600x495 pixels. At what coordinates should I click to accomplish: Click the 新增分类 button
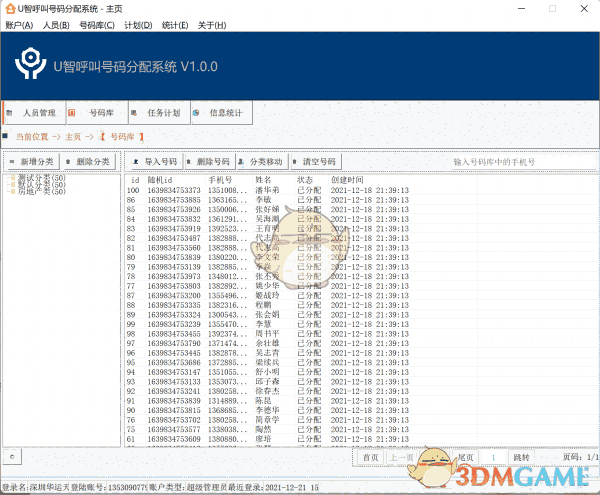coord(33,162)
